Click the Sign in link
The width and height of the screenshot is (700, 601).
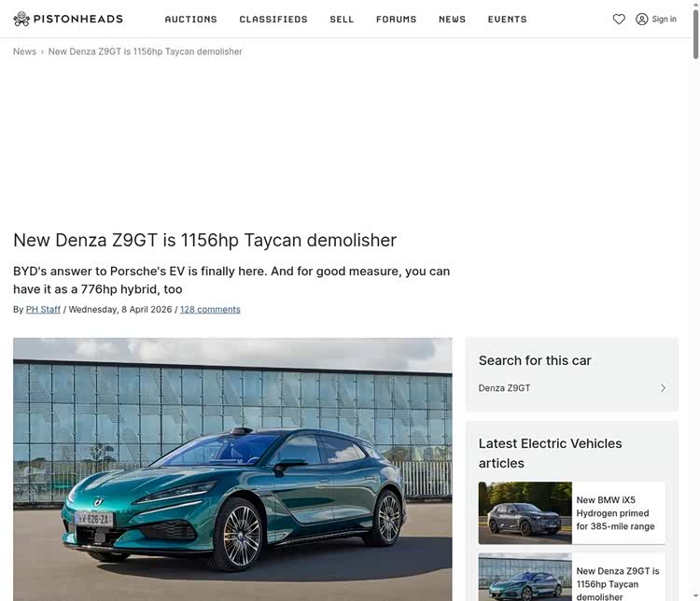[x=664, y=20]
